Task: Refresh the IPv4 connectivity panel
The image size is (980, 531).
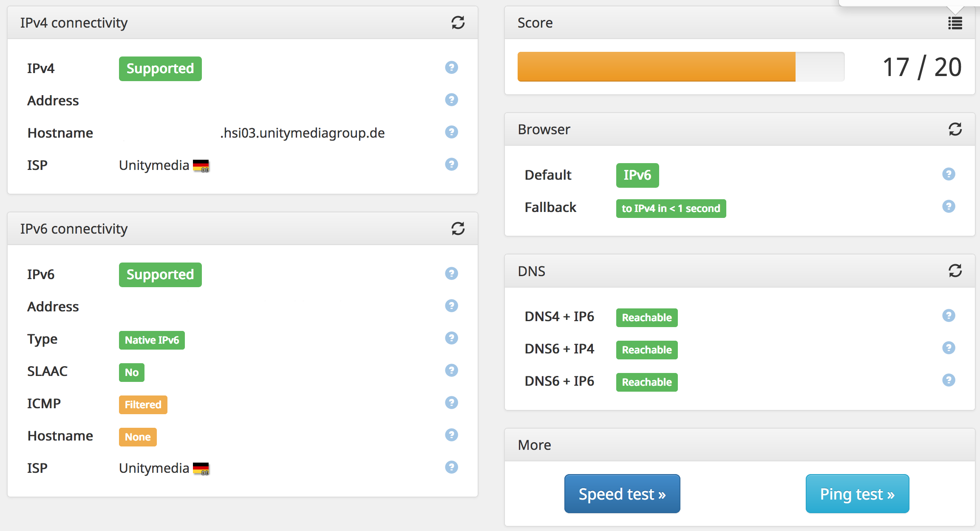Action: [x=458, y=23]
